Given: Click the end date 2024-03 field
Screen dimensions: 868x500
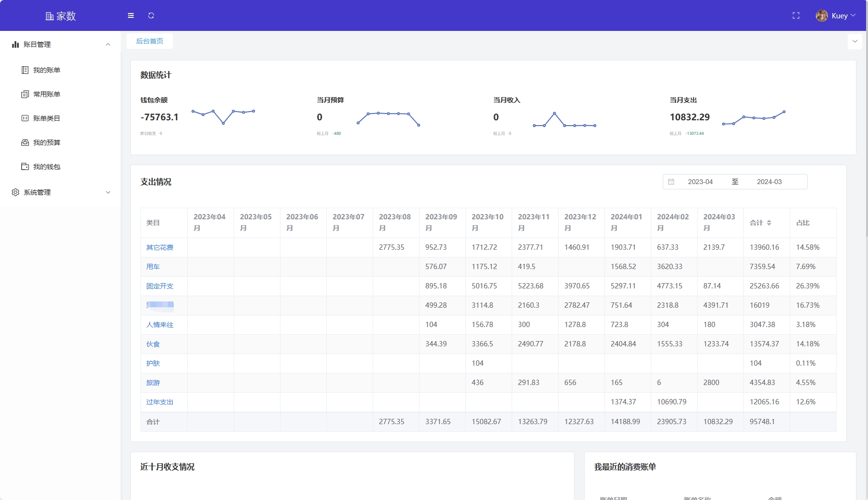Looking at the screenshot, I should tap(769, 182).
